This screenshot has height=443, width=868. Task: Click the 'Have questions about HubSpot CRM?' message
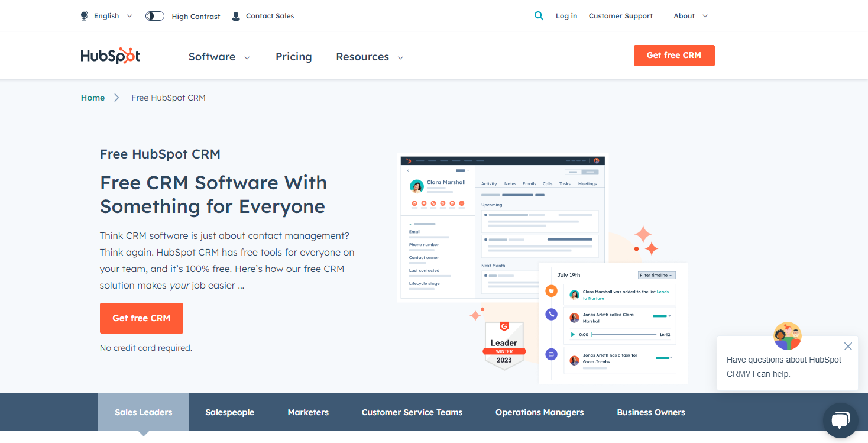(x=784, y=367)
